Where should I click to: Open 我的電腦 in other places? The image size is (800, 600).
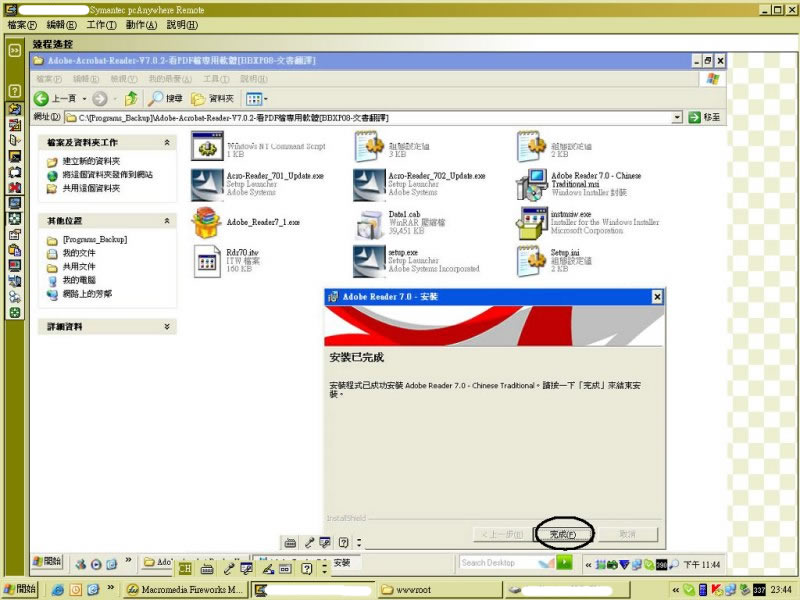[x=79, y=280]
